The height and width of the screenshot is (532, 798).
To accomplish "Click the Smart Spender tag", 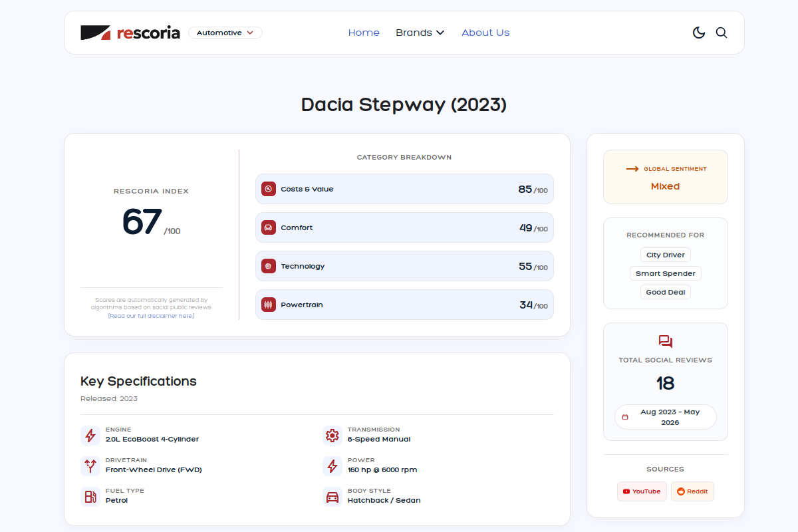I will [666, 273].
